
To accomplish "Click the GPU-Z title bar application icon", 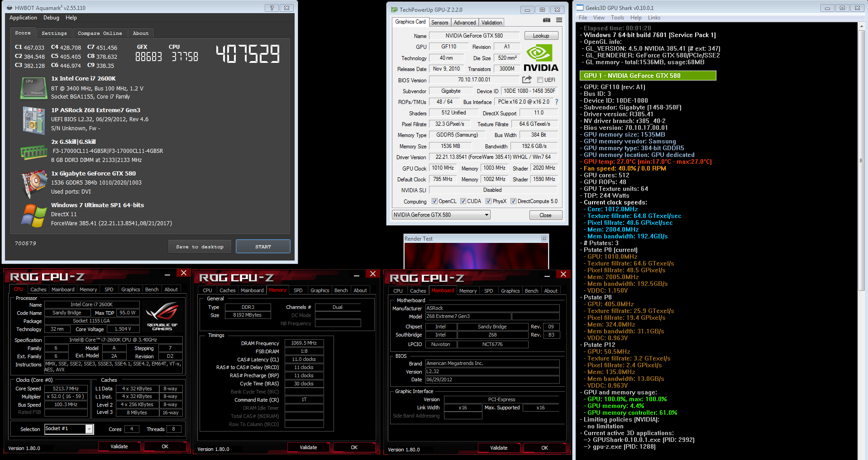I will [x=394, y=9].
